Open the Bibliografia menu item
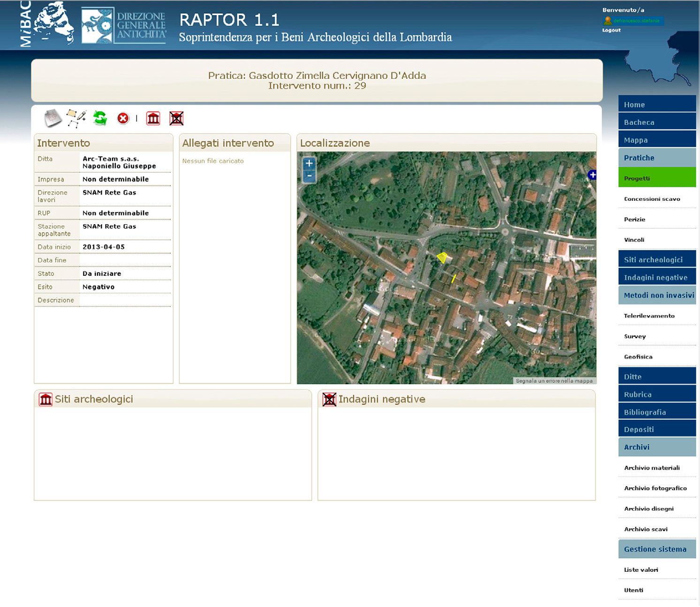Screen dimensions: 700x607 [x=657, y=412]
